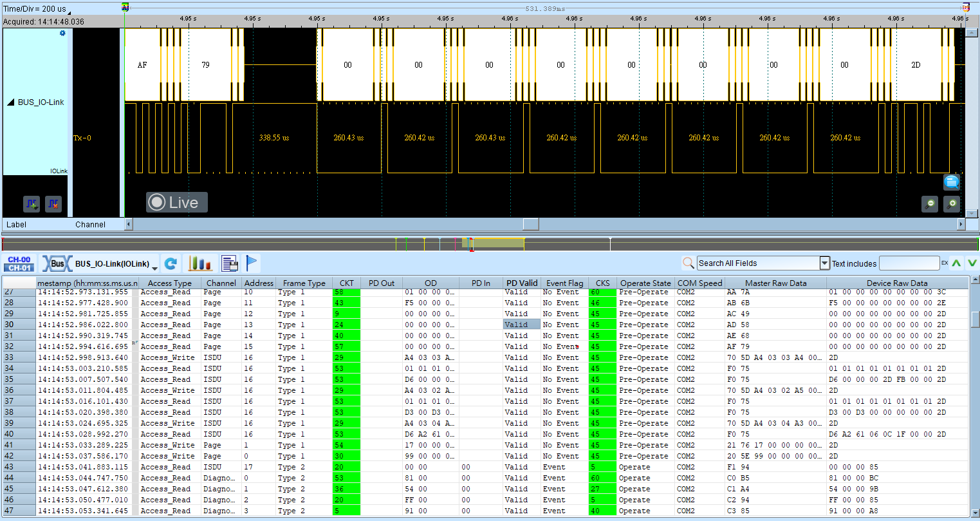Zoom in the waveform view
This screenshot has height=521, width=980.
(x=952, y=204)
